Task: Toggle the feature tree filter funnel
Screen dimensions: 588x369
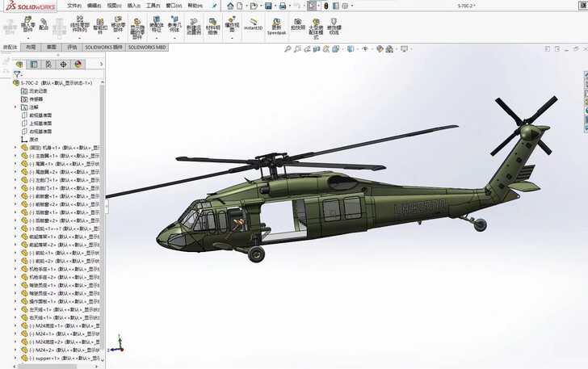Action: pos(16,74)
